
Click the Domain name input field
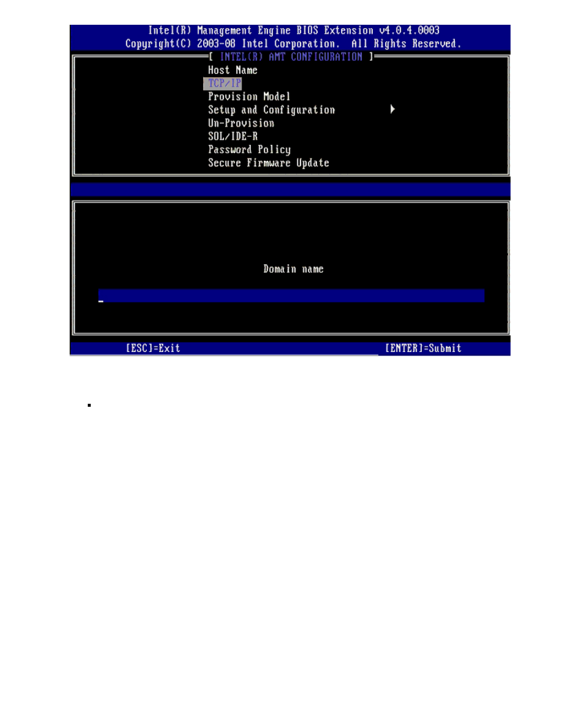tap(291, 295)
